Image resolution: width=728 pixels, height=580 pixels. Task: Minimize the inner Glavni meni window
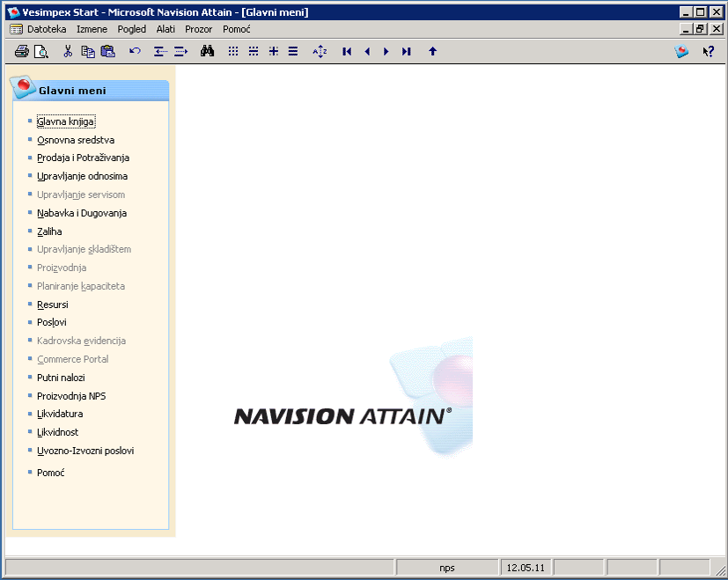click(x=687, y=29)
